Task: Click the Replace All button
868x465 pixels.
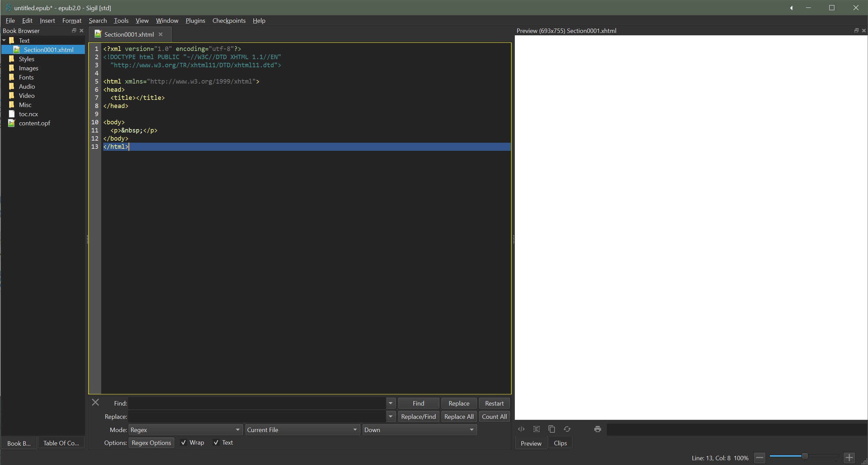Action: click(x=458, y=416)
